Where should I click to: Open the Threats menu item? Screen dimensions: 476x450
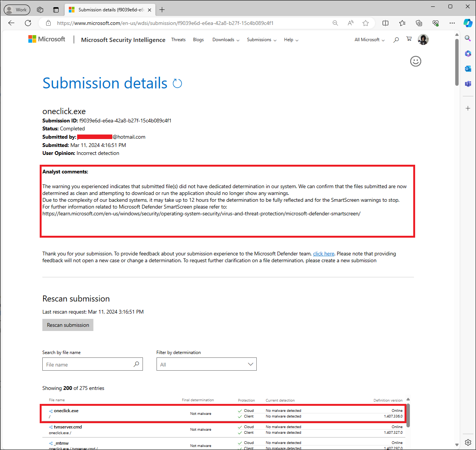178,40
